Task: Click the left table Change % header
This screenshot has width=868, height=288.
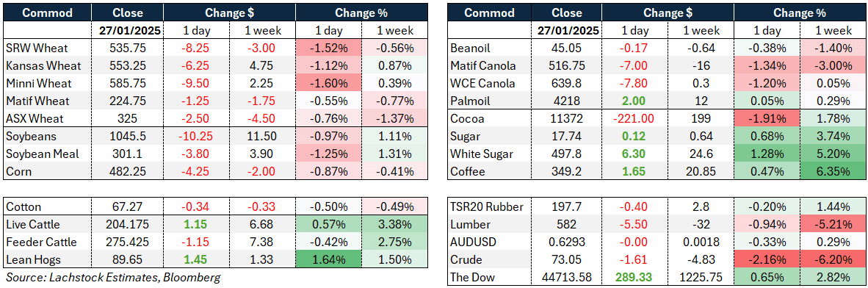Action: [361, 12]
